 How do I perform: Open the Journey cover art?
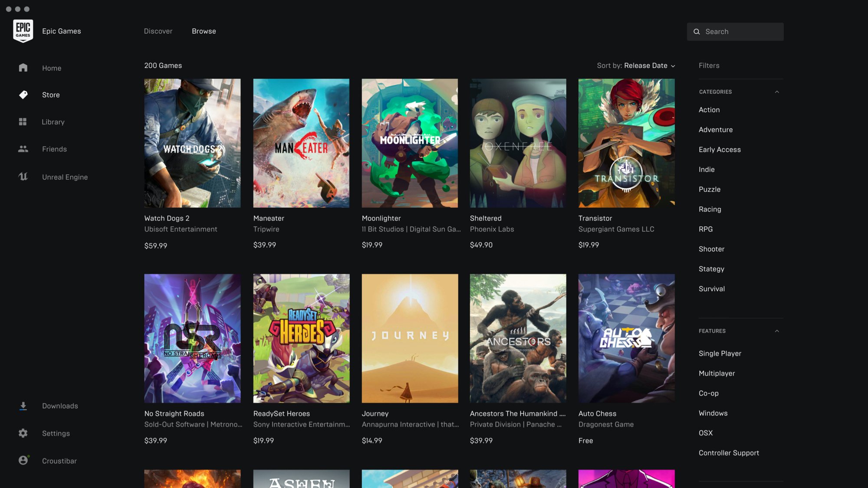click(x=410, y=338)
